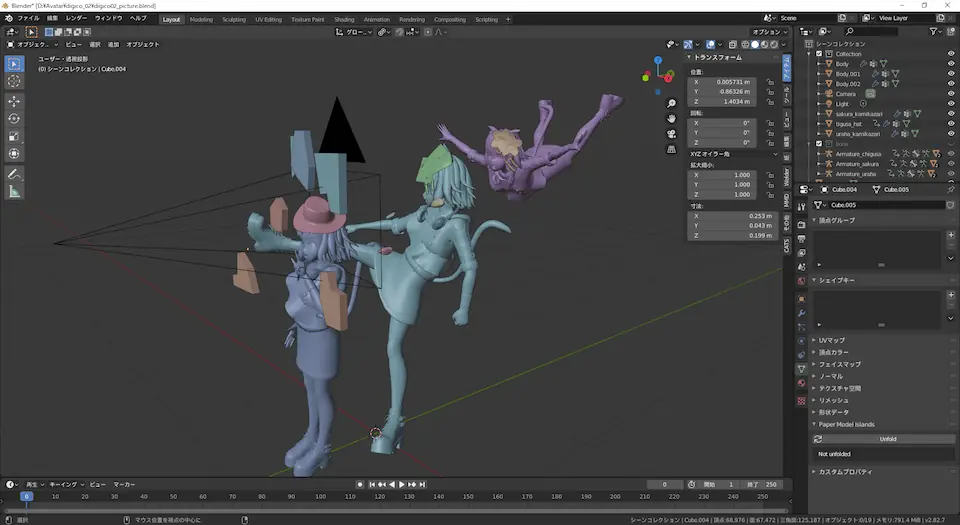Click the pan hand icon in viewport
Image resolution: width=960 pixels, height=525 pixels.
672,119
